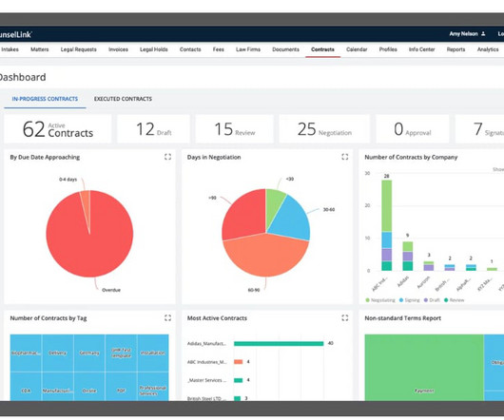
Task: Toggle the Review legend entry
Action: pos(454,300)
